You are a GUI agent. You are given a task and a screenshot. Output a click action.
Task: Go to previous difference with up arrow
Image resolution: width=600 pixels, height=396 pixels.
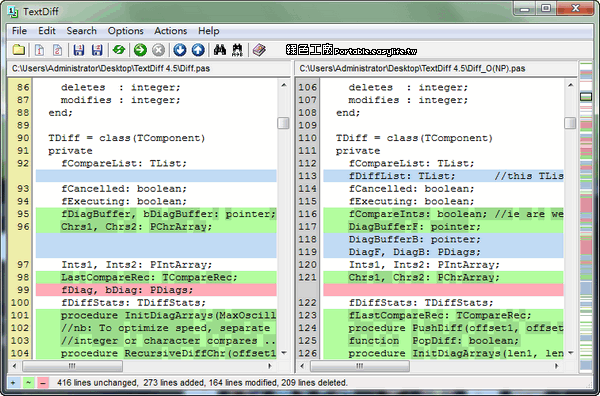click(198, 50)
